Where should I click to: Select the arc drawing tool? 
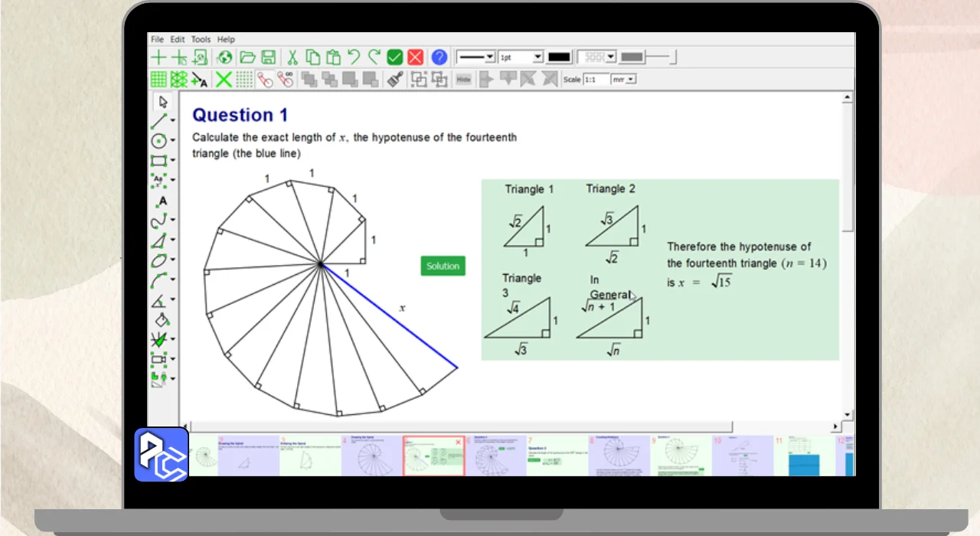tap(158, 280)
